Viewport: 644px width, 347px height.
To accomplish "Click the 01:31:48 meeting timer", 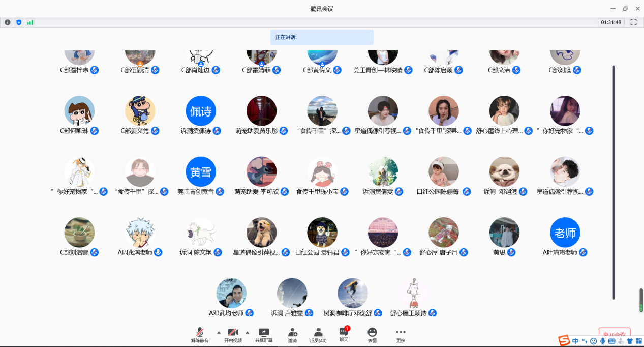I will pyautogui.click(x=611, y=22).
